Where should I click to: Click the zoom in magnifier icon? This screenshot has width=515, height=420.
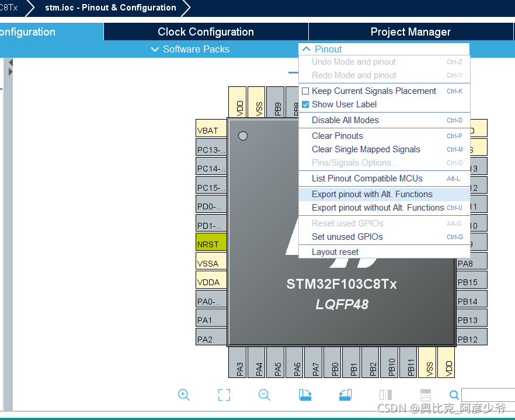184,395
